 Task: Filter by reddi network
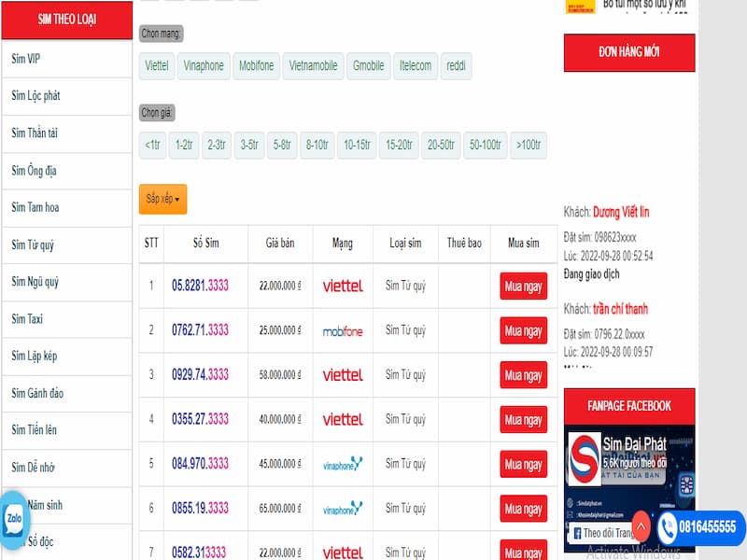(x=456, y=65)
